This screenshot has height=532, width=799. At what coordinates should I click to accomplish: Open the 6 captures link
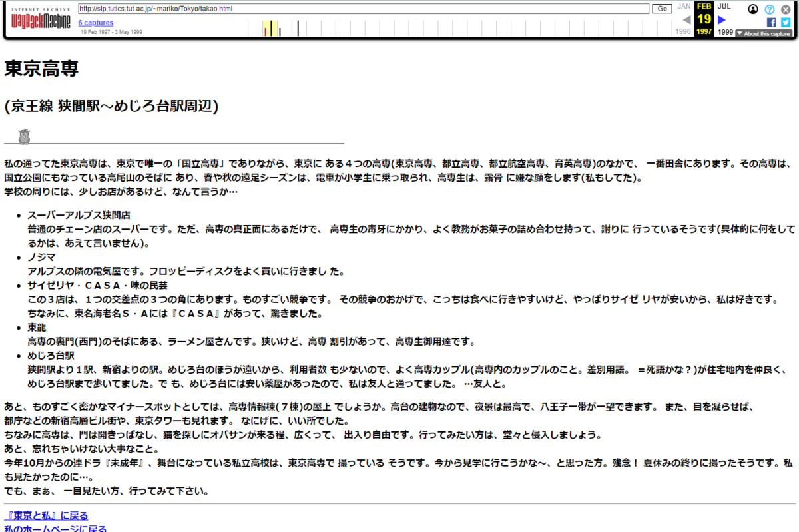click(95, 23)
